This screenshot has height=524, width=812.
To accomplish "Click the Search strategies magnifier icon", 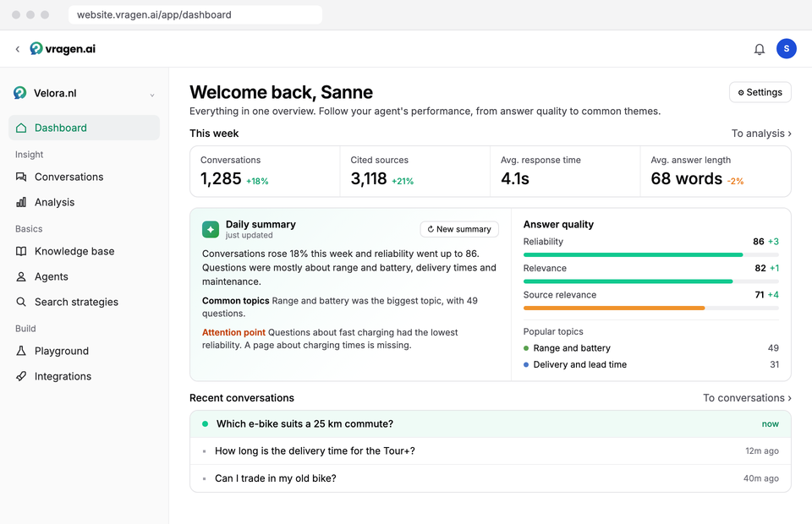I will tap(21, 302).
